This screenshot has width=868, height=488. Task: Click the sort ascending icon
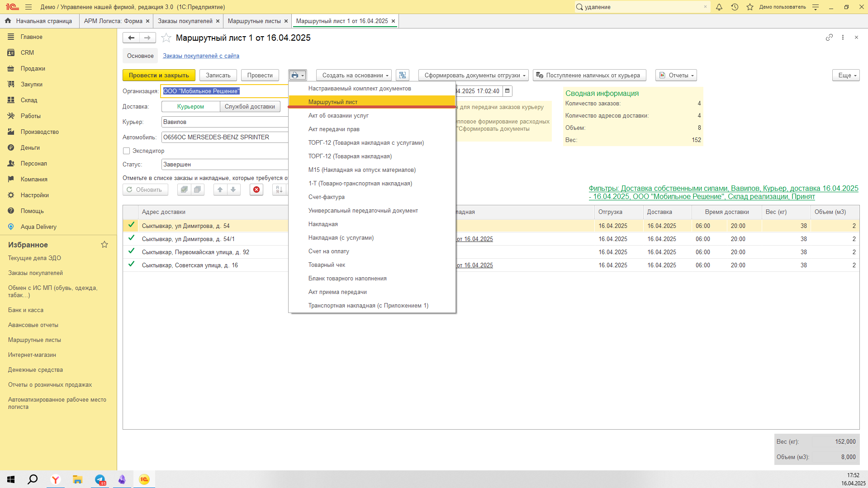pyautogui.click(x=279, y=190)
